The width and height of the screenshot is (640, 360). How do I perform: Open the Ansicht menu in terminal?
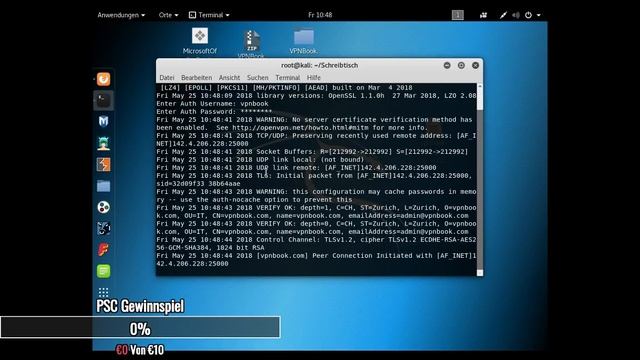pyautogui.click(x=229, y=78)
